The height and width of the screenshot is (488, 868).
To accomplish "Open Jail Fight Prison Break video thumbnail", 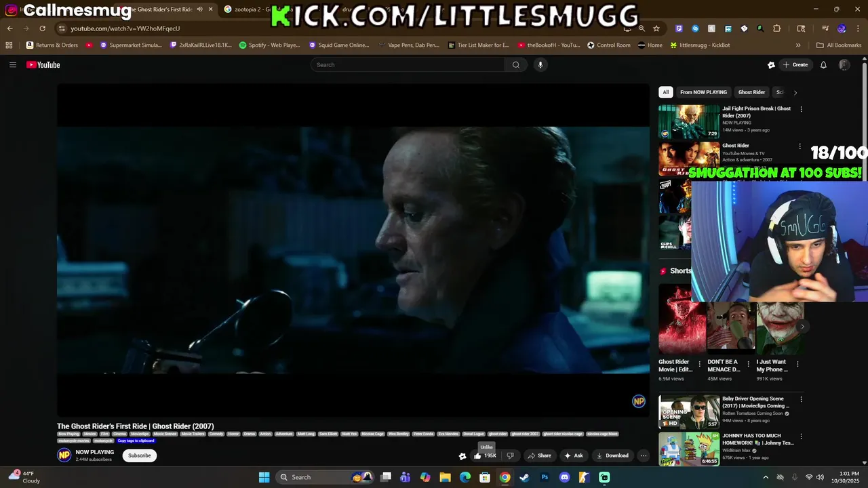I will click(689, 121).
